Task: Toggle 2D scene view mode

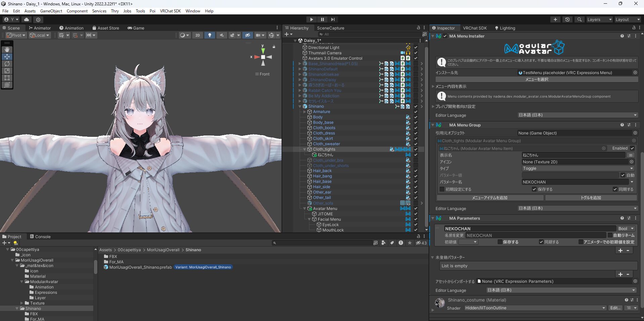Action: (198, 35)
